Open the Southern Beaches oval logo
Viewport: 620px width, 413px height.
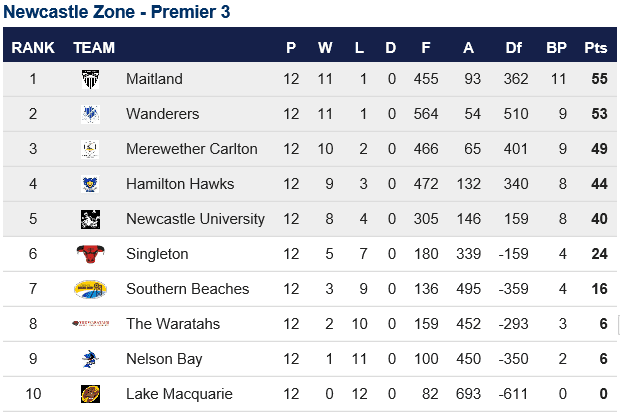[x=90, y=289]
